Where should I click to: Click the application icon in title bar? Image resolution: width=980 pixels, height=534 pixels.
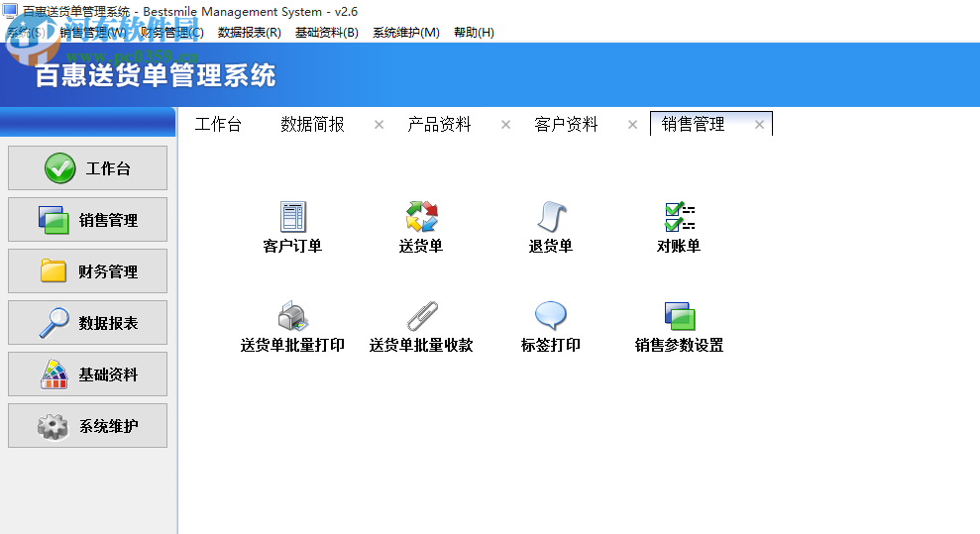(x=10, y=11)
